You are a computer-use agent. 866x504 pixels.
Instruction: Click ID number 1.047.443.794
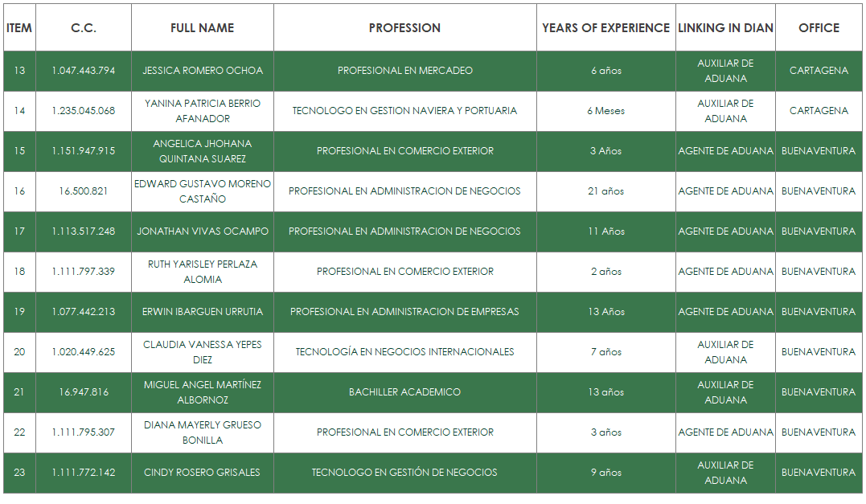(84, 71)
